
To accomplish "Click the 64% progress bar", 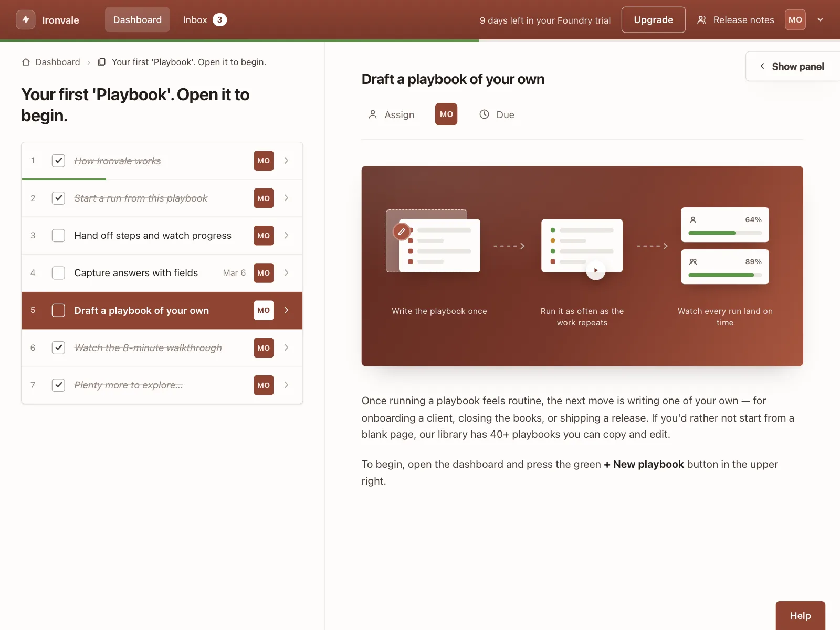I will [x=725, y=233].
